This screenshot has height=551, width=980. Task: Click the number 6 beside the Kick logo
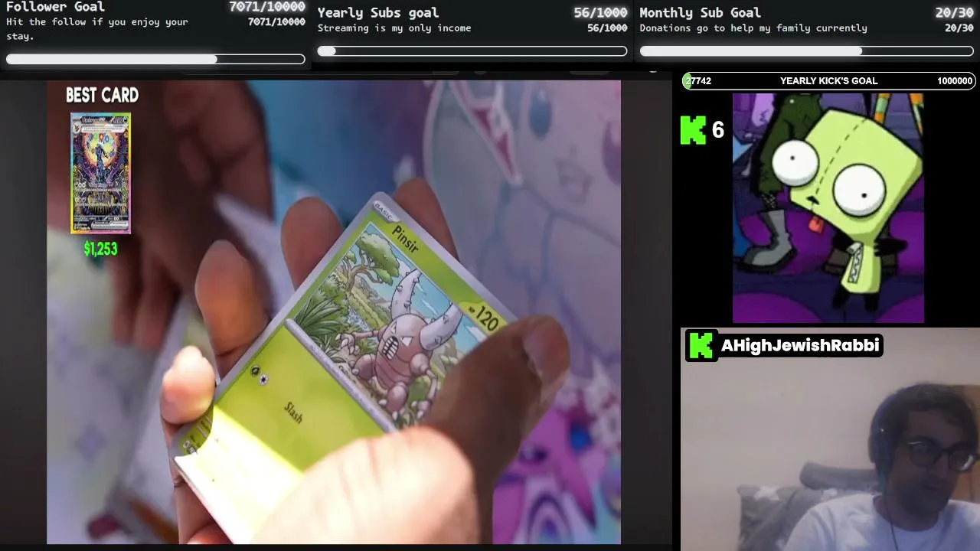717,130
